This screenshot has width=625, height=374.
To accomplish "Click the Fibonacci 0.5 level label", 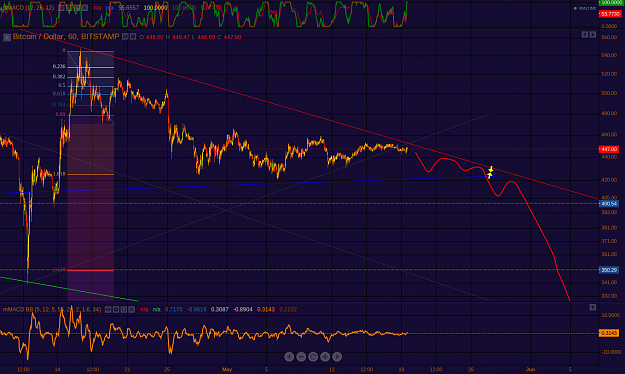I will (x=62, y=85).
